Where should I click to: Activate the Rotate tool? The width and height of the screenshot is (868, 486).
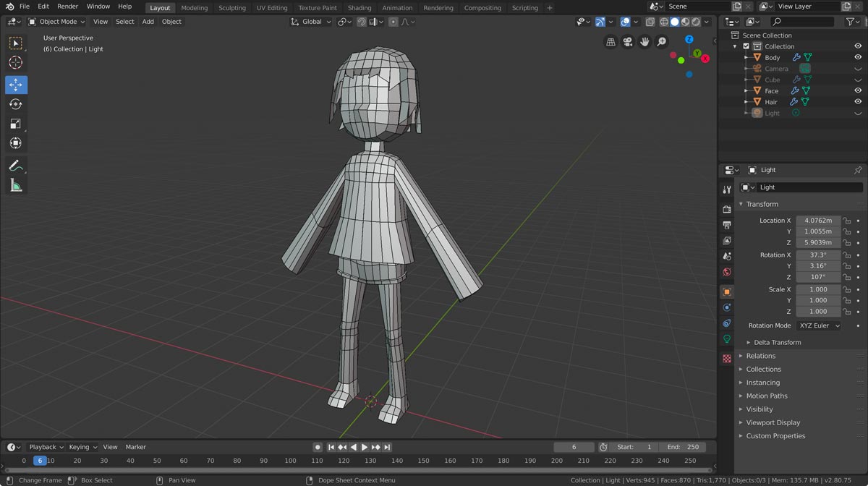16,104
